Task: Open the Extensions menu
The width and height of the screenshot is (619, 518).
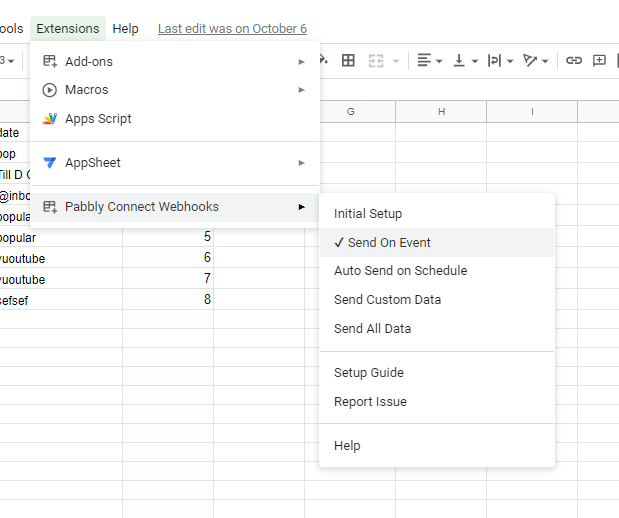Action: coord(68,29)
